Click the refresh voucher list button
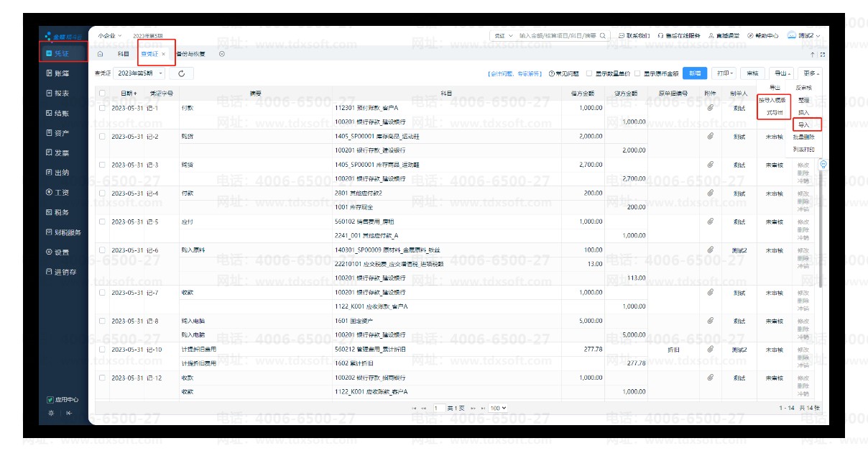 point(182,73)
